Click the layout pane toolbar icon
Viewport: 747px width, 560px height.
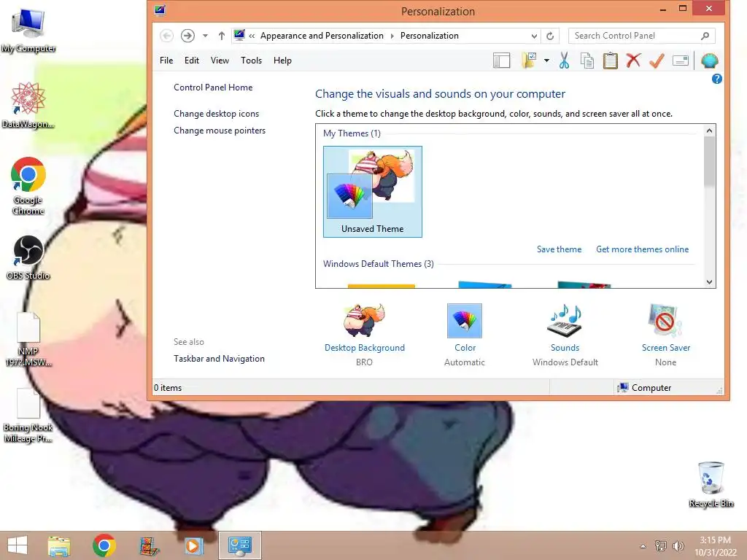(x=501, y=61)
